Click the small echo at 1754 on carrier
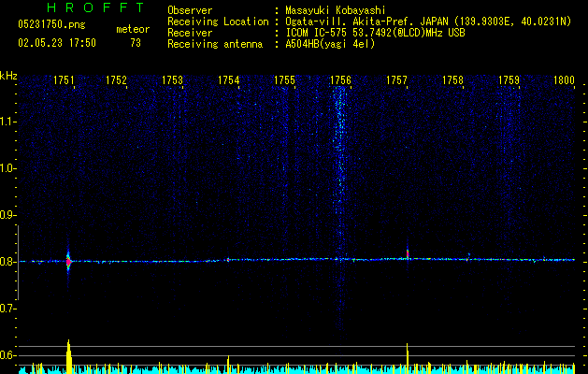This screenshot has width=588, height=374. (x=228, y=259)
